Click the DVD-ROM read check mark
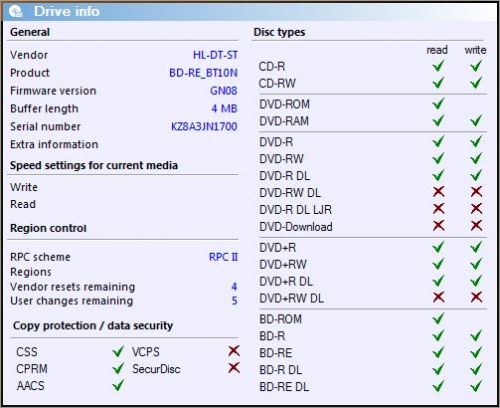 click(x=438, y=104)
